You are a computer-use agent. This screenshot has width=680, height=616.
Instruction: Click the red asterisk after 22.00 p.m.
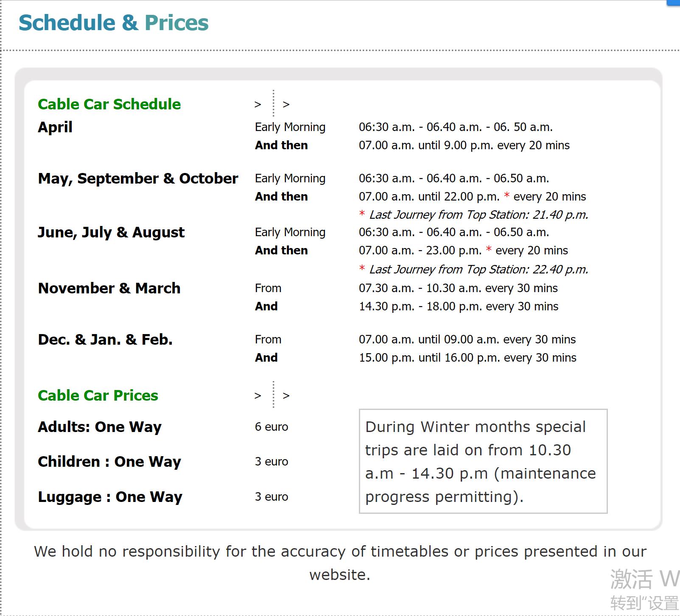point(507,196)
